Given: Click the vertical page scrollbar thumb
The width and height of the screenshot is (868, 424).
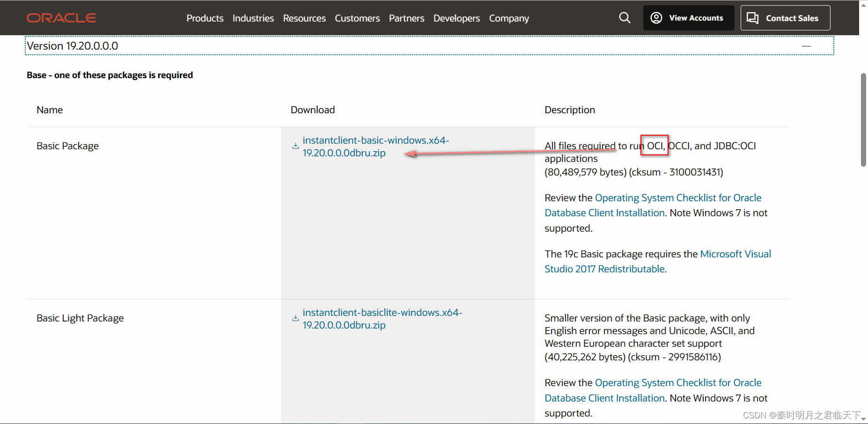Looking at the screenshot, I should point(863,119).
